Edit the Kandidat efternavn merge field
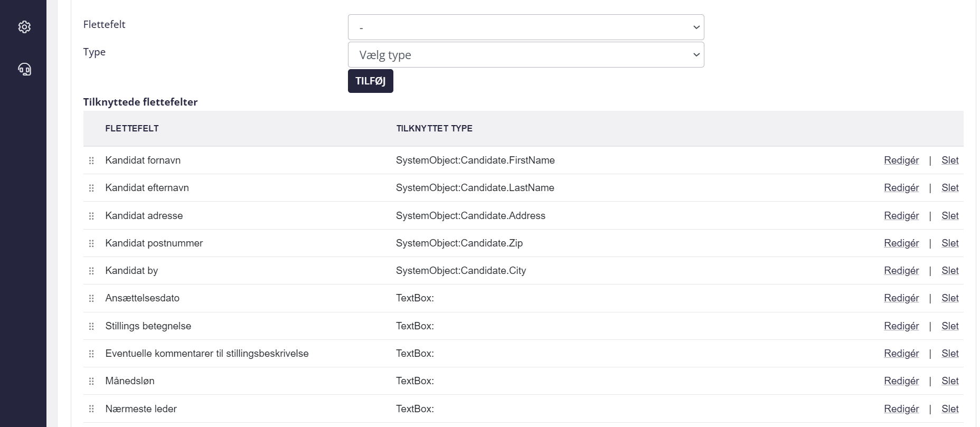Image resolution: width=980 pixels, height=427 pixels. coord(901,188)
